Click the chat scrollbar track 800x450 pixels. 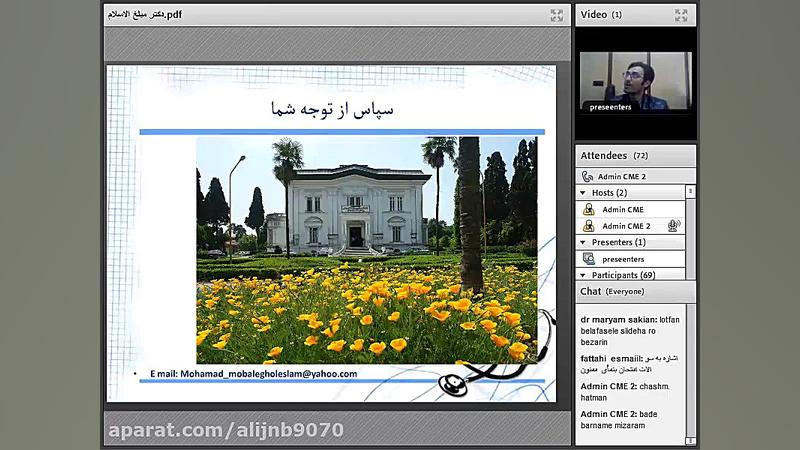click(x=691, y=370)
